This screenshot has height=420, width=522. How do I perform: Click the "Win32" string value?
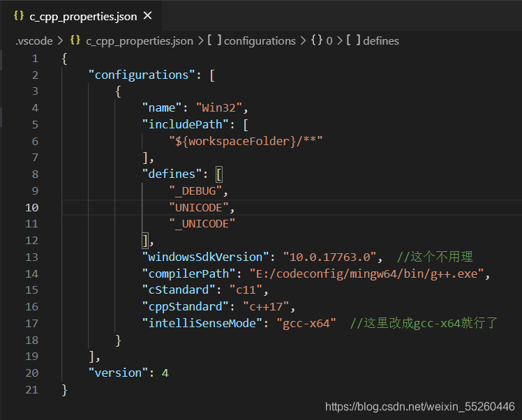pyautogui.click(x=219, y=108)
